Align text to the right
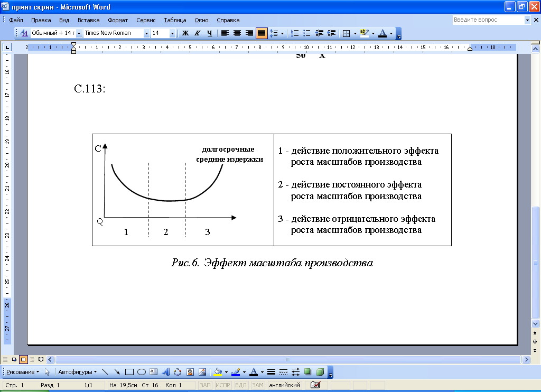 (x=249, y=33)
